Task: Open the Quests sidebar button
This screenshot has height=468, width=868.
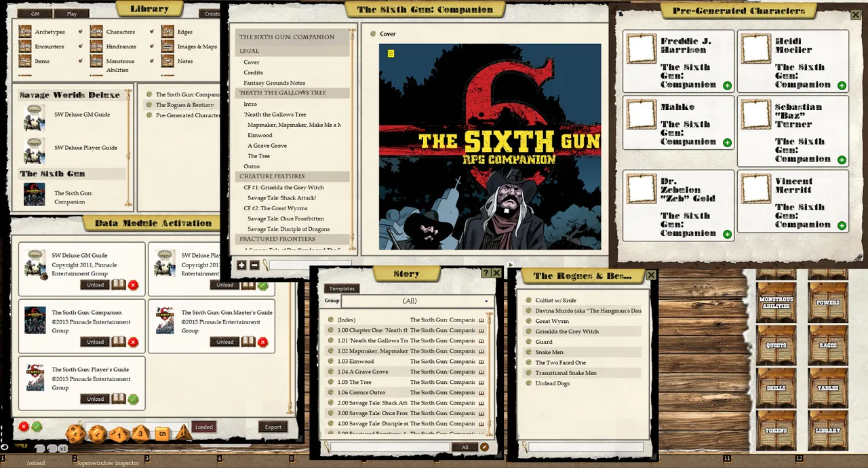Action: (776, 345)
